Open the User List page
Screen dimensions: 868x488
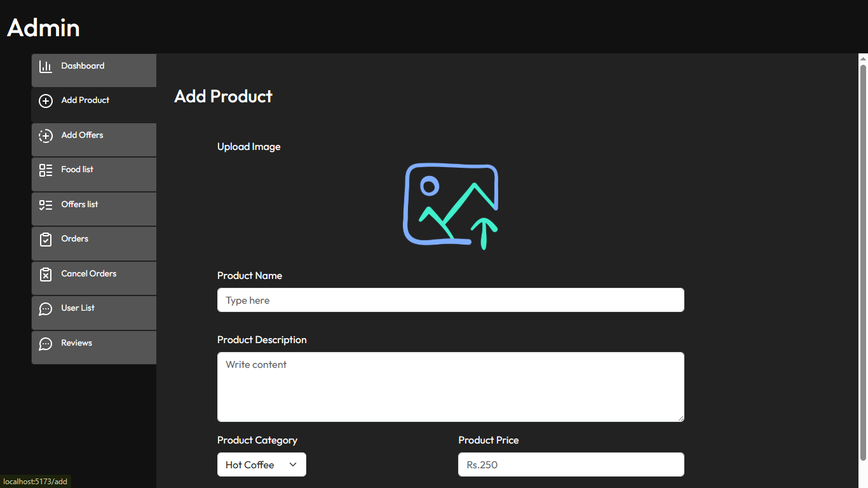(x=94, y=313)
